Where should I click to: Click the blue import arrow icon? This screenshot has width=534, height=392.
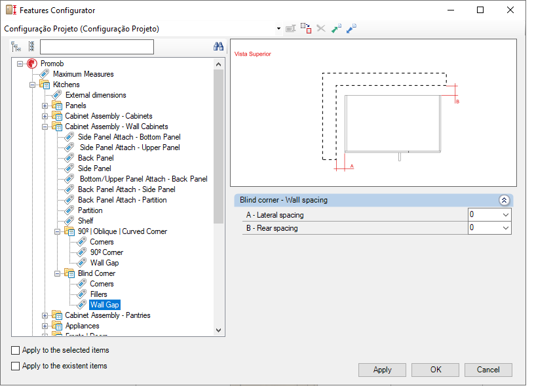(x=351, y=29)
